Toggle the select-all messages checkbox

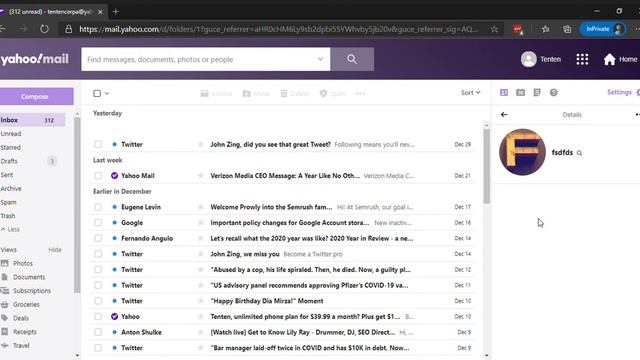pos(97,93)
